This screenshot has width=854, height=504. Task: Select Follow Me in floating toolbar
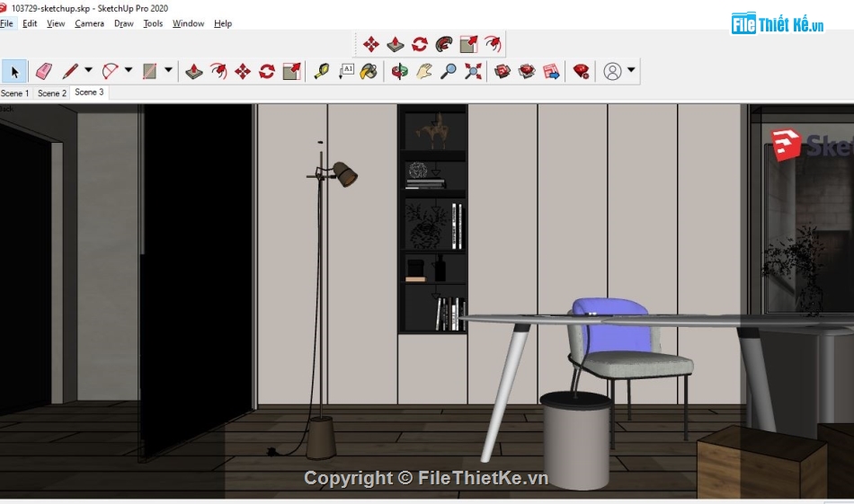click(x=444, y=44)
